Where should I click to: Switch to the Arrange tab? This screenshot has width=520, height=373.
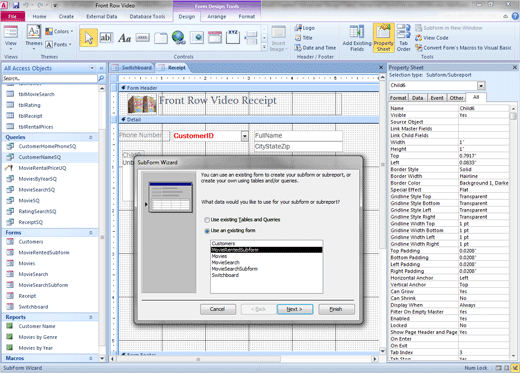[x=217, y=16]
